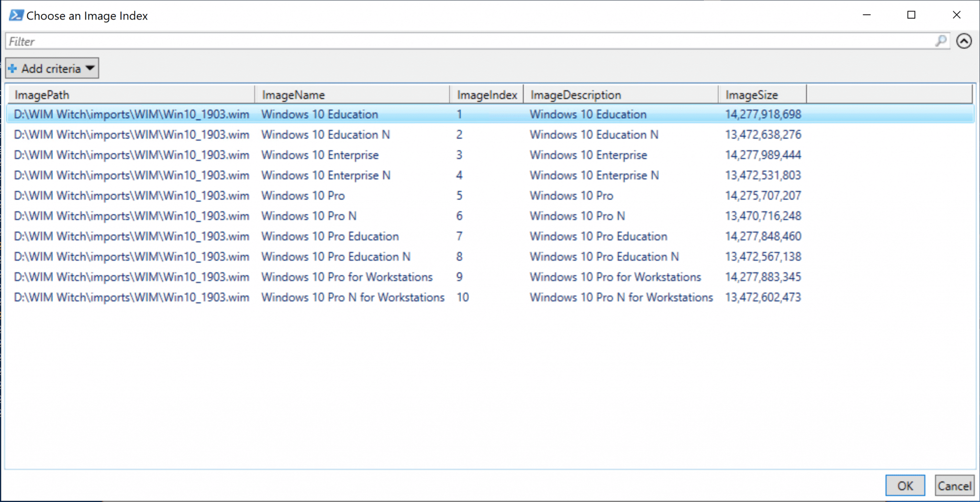Open the Add criteria dropdown arrow

pyautogui.click(x=90, y=68)
